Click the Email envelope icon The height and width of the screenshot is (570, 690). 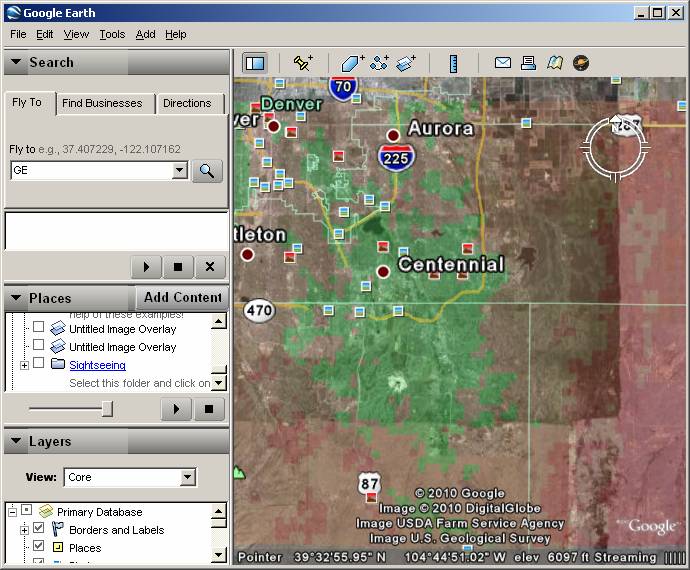click(503, 63)
